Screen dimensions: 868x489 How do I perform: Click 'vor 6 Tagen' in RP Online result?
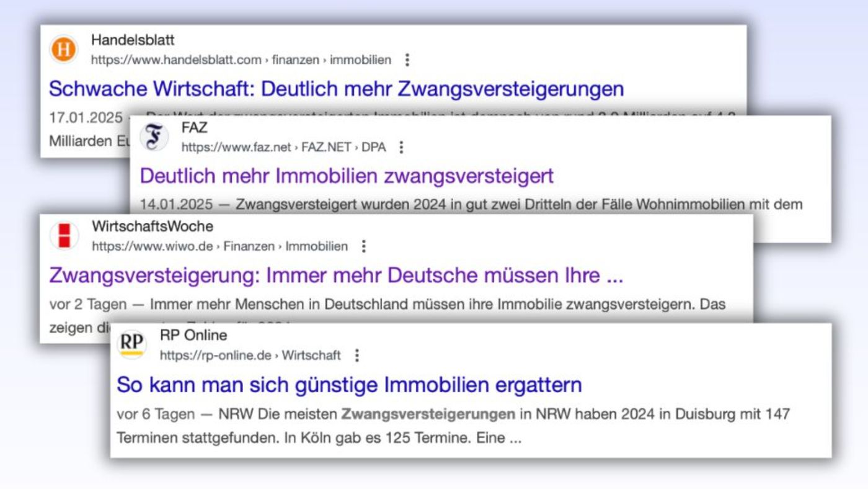156,414
